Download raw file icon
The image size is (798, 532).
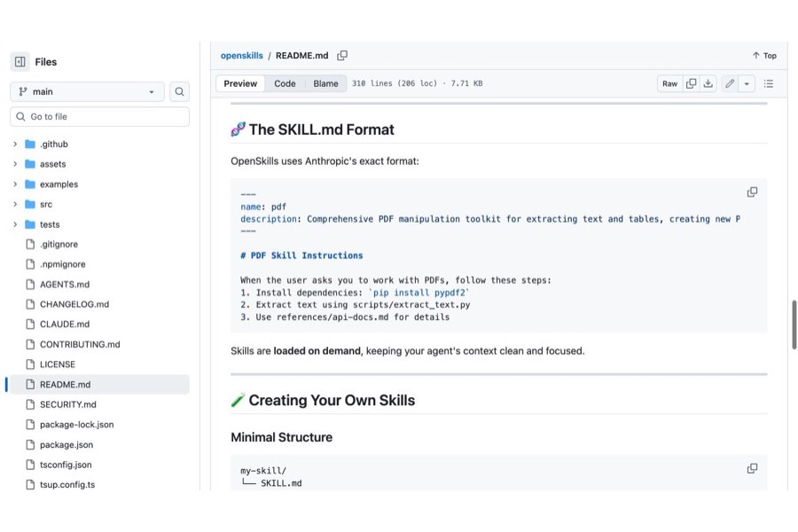708,83
